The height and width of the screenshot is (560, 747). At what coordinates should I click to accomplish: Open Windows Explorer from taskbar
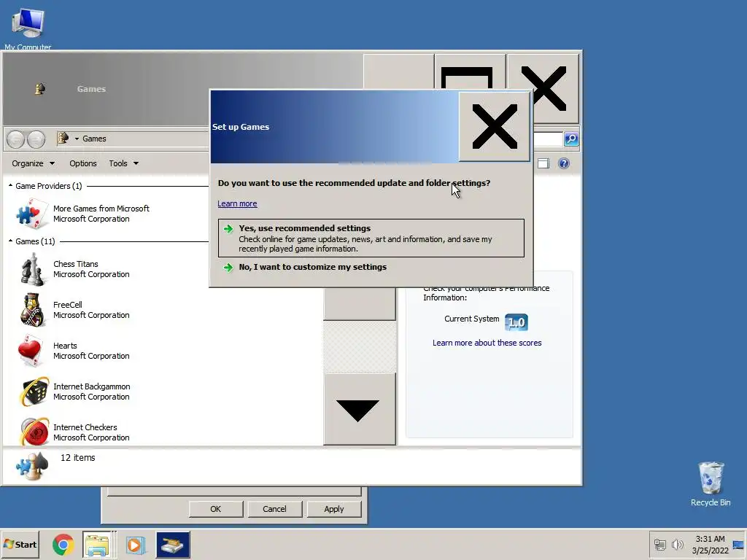(x=98, y=545)
